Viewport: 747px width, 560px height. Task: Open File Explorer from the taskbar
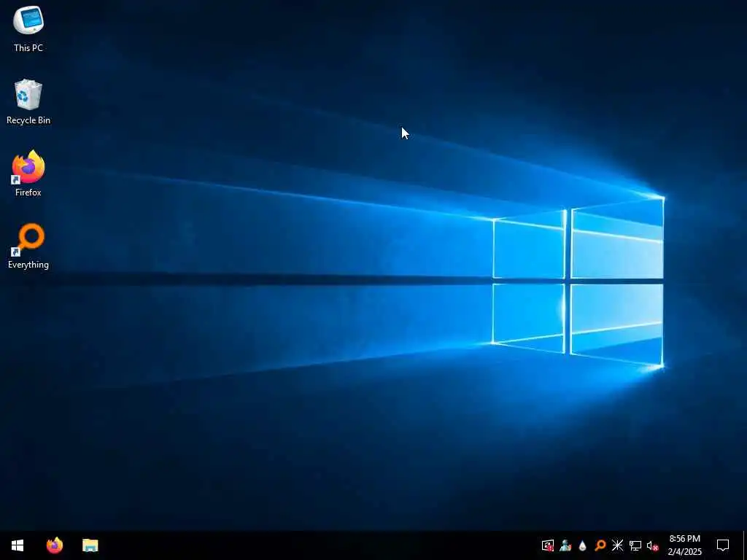coord(90,545)
